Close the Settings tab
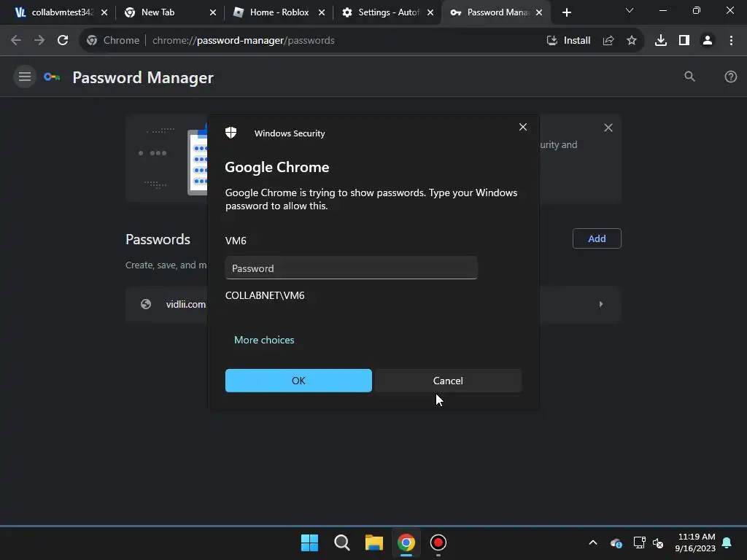Viewport: 747px width, 560px height. (x=430, y=12)
